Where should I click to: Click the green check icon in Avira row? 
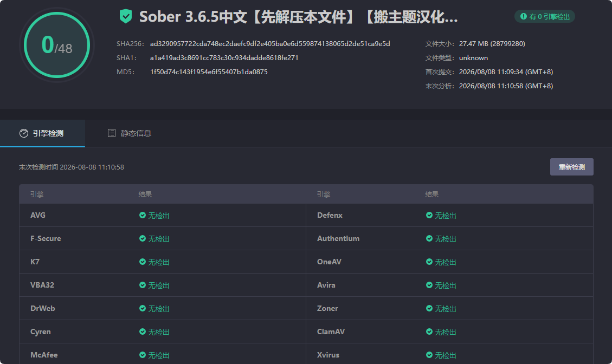point(429,285)
